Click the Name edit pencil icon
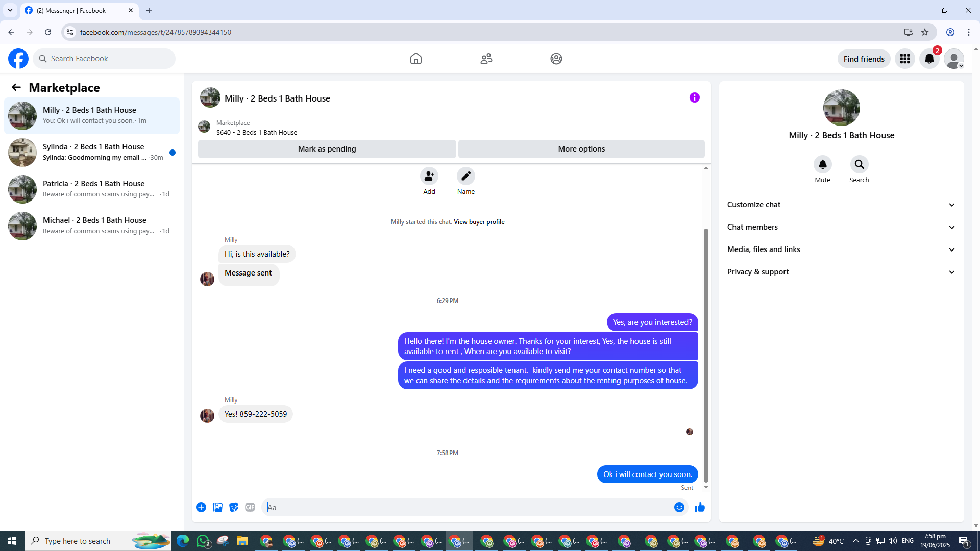 click(x=466, y=176)
